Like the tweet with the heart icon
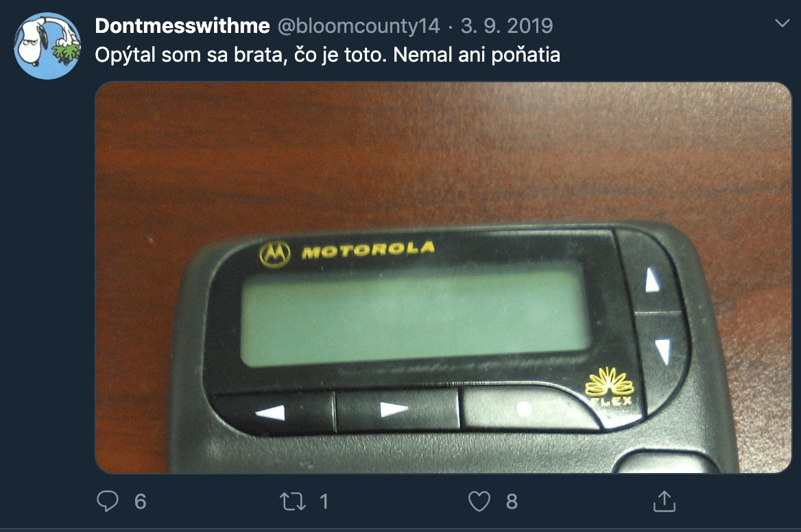The height and width of the screenshot is (532, 801). 479,501
